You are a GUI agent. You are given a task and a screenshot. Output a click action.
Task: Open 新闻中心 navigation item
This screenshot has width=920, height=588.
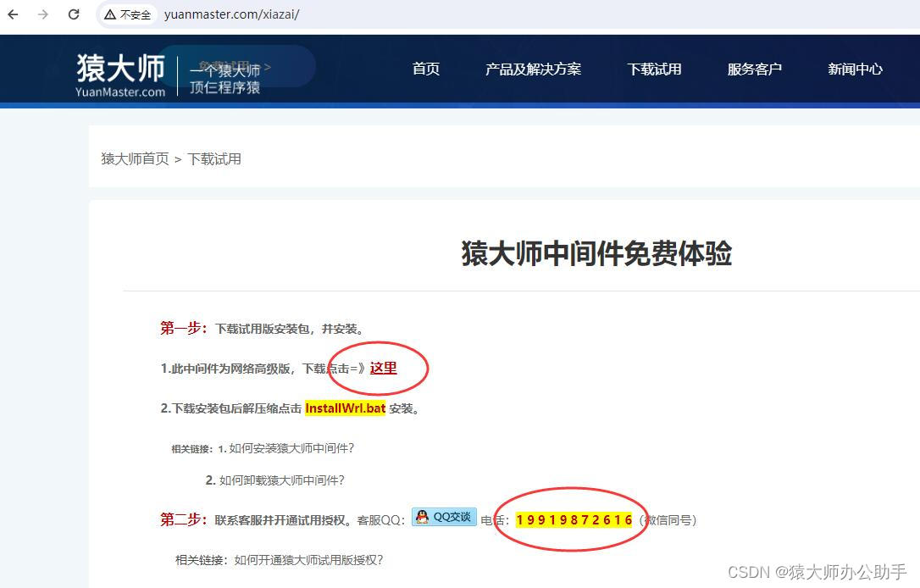(x=855, y=69)
